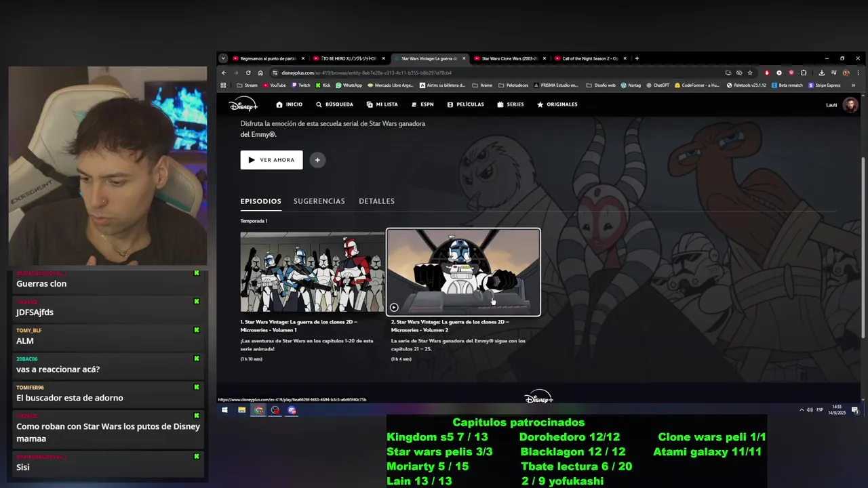The image size is (868, 488).
Task: Go to INICIO home page
Action: [x=290, y=104]
